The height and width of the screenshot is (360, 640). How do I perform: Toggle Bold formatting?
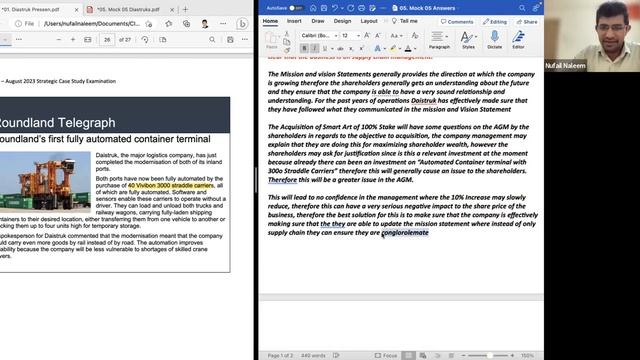point(304,49)
